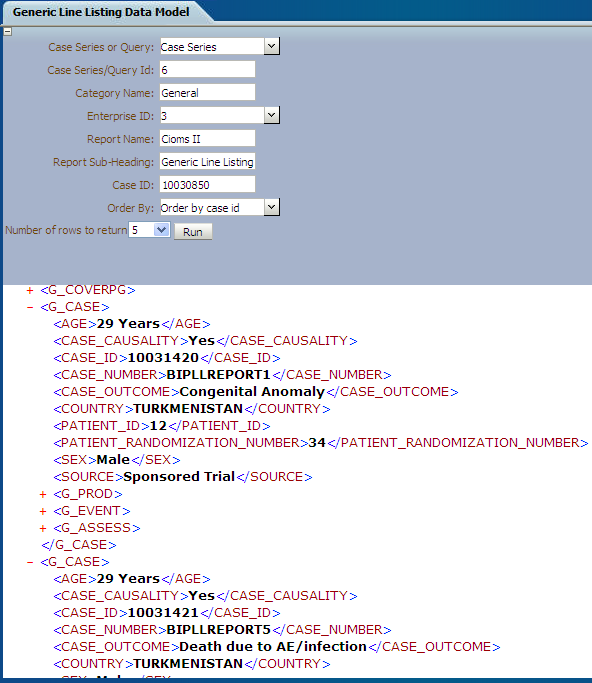Click the Case ID input field
592x683 pixels.
click(x=207, y=185)
